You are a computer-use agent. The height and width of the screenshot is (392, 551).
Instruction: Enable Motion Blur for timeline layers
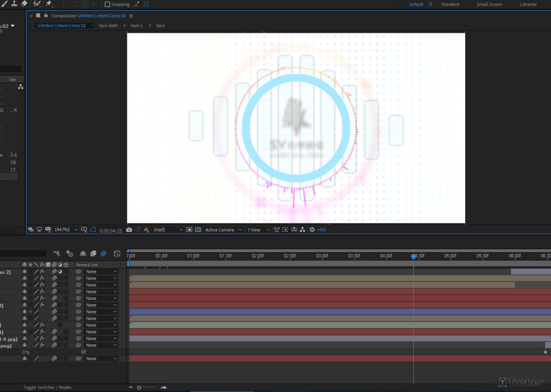[x=103, y=254]
